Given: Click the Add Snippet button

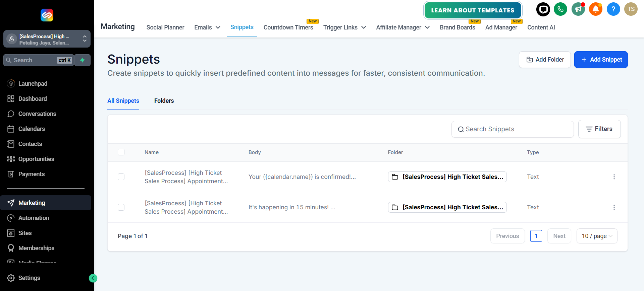Looking at the screenshot, I should (x=601, y=60).
